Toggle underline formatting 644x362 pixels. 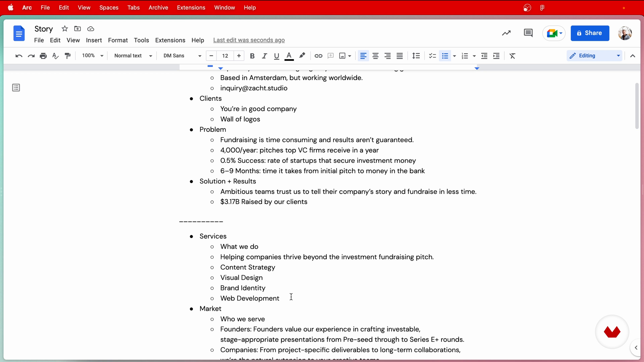[277, 56]
